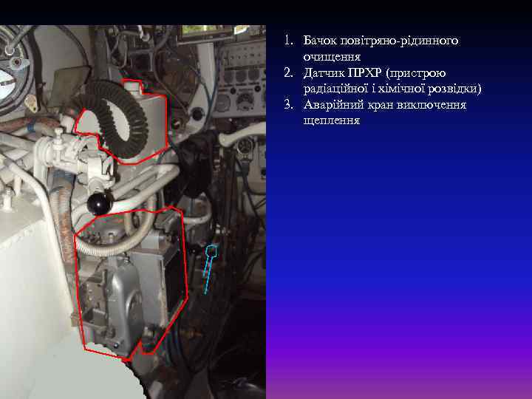
Task: Click the text 'Аварійний кран виключення щеплення'
Action: pyautogui.click(x=385, y=112)
